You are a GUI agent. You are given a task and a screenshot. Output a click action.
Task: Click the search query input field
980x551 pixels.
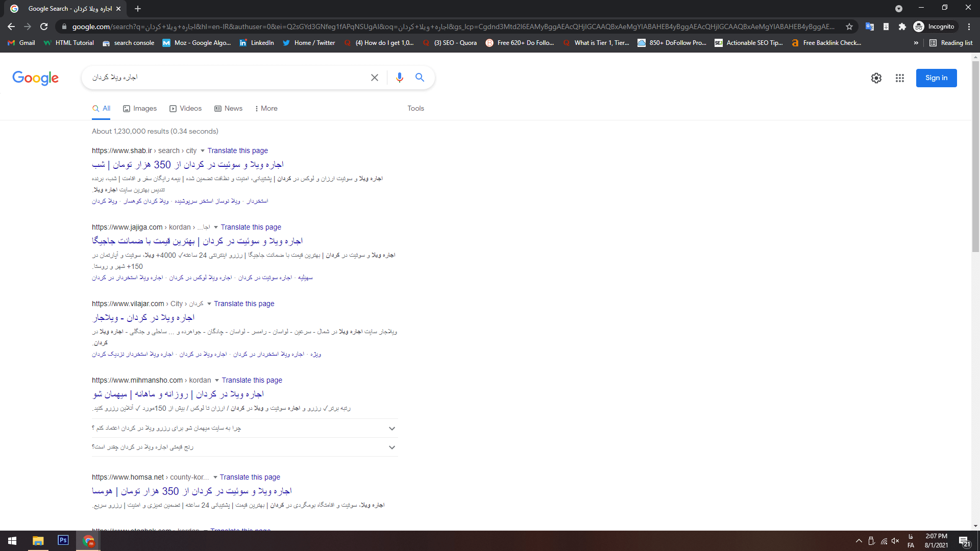pyautogui.click(x=227, y=78)
